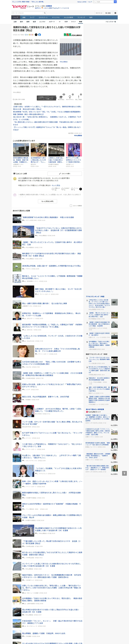
Task: Open 上沼恵美子 article link
Action: [58, 410]
